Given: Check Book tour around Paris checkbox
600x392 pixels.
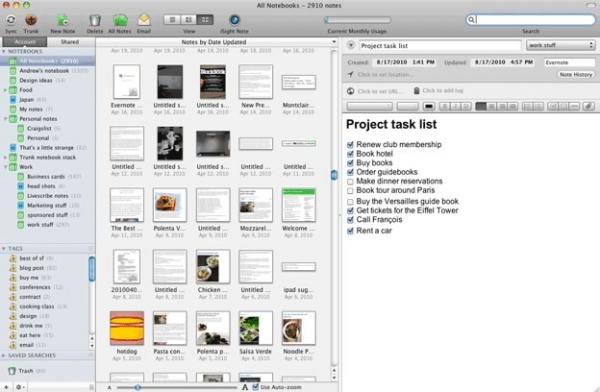Looking at the screenshot, I should [350, 191].
